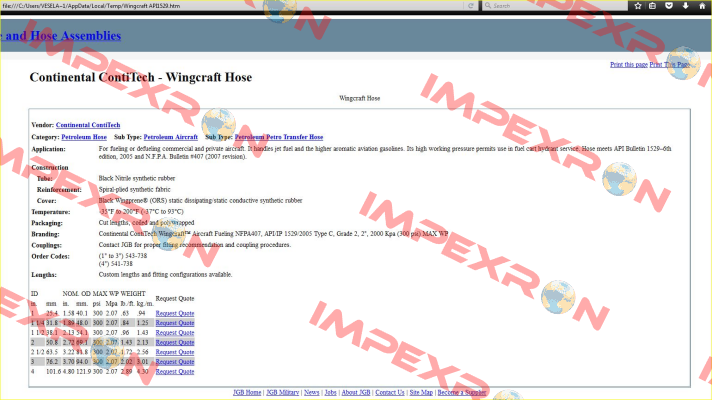712x400 pixels.
Task: Request Quote for the 1 1/4 inch hose
Action: tap(175, 323)
